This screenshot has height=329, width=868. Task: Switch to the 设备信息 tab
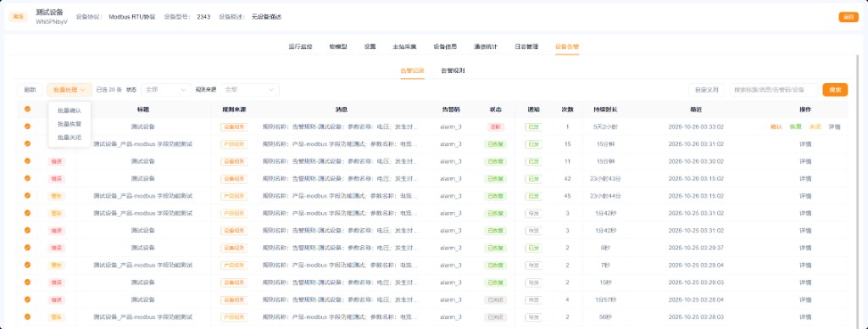[x=445, y=47]
